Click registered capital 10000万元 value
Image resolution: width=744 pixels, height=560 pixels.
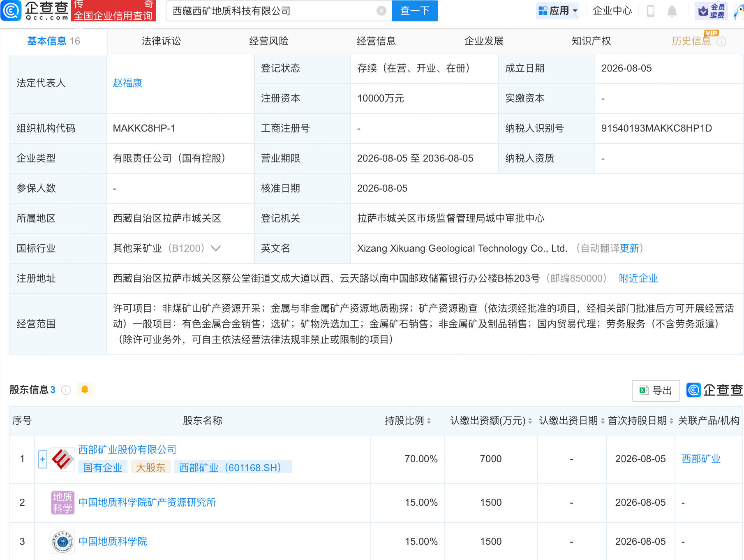click(x=381, y=98)
